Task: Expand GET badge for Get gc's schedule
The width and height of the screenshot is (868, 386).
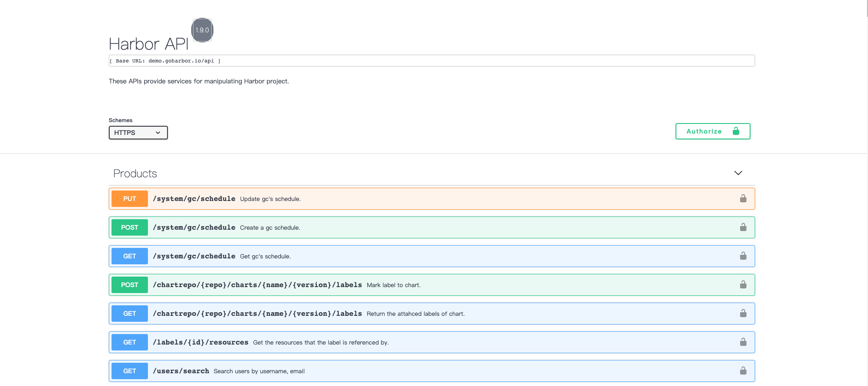Action: [130, 256]
